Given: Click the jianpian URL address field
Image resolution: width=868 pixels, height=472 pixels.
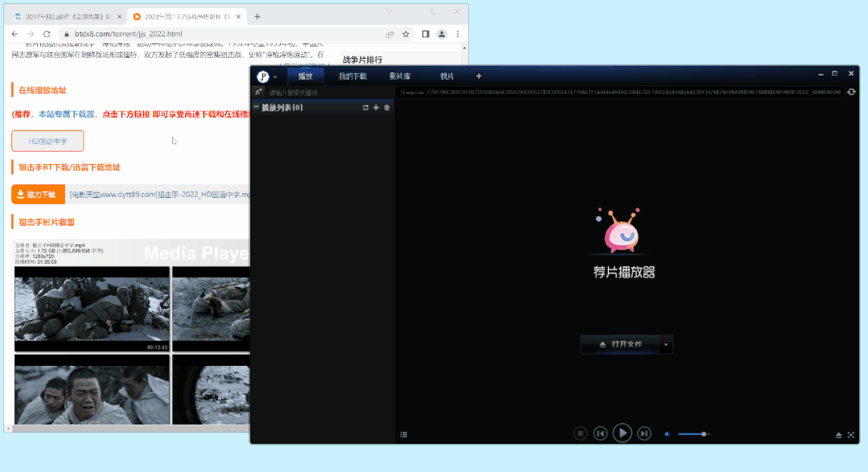Looking at the screenshot, I should 620,92.
